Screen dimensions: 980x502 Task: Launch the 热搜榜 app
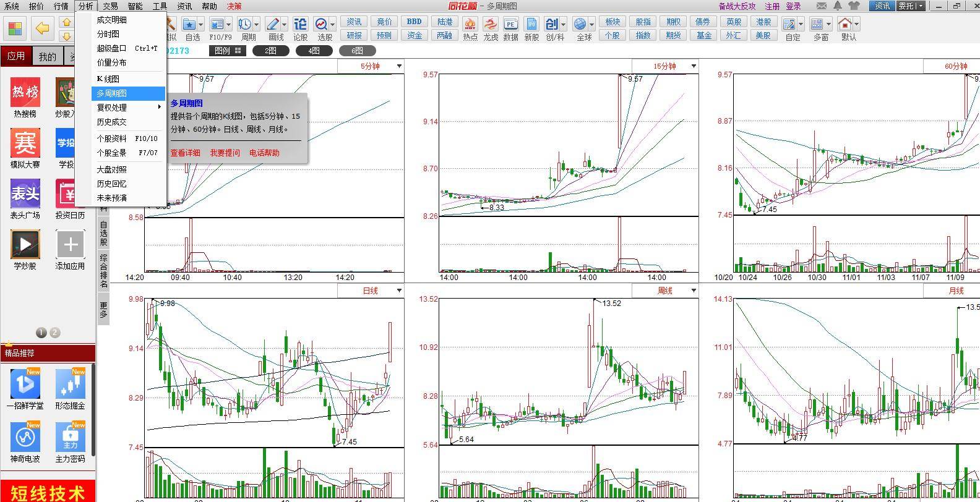coord(25,93)
